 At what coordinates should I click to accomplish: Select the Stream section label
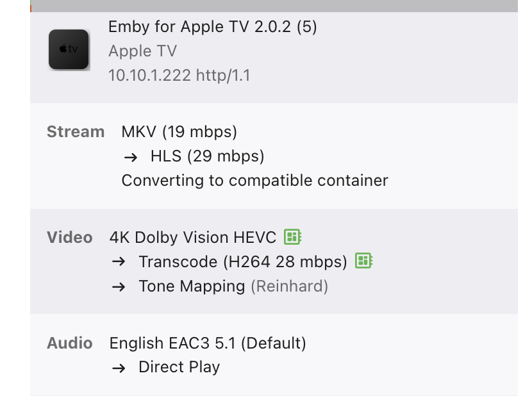pyautogui.click(x=75, y=132)
